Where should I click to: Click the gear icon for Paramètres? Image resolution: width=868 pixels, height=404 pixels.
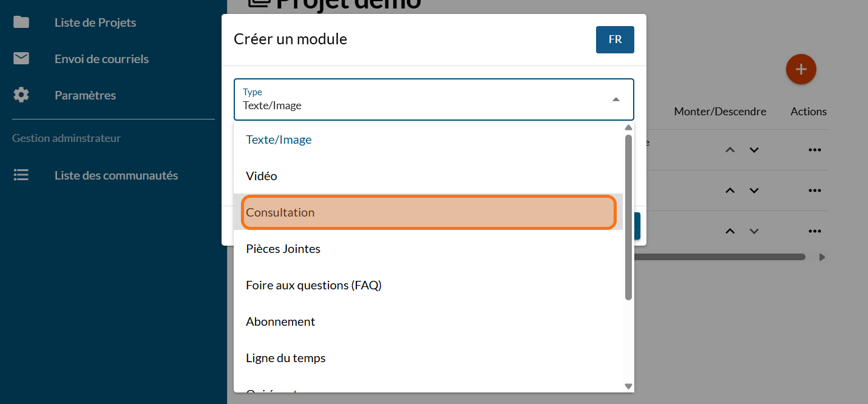pyautogui.click(x=21, y=95)
